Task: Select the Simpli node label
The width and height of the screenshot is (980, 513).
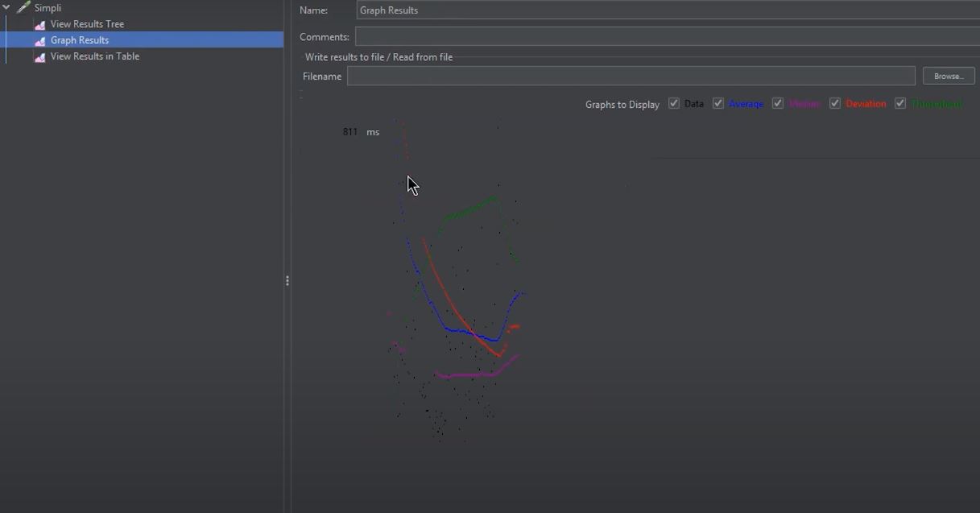Action: pyautogui.click(x=48, y=8)
